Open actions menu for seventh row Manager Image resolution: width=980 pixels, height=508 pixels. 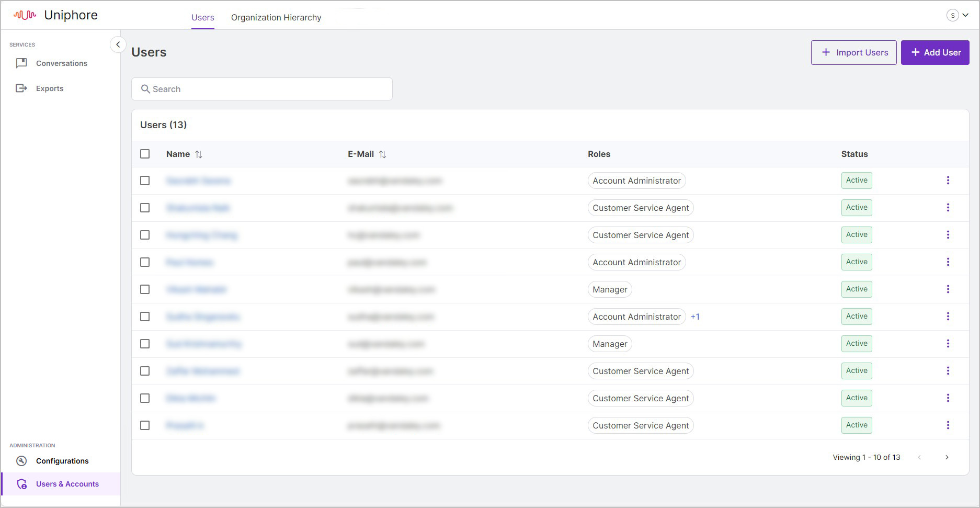click(948, 344)
